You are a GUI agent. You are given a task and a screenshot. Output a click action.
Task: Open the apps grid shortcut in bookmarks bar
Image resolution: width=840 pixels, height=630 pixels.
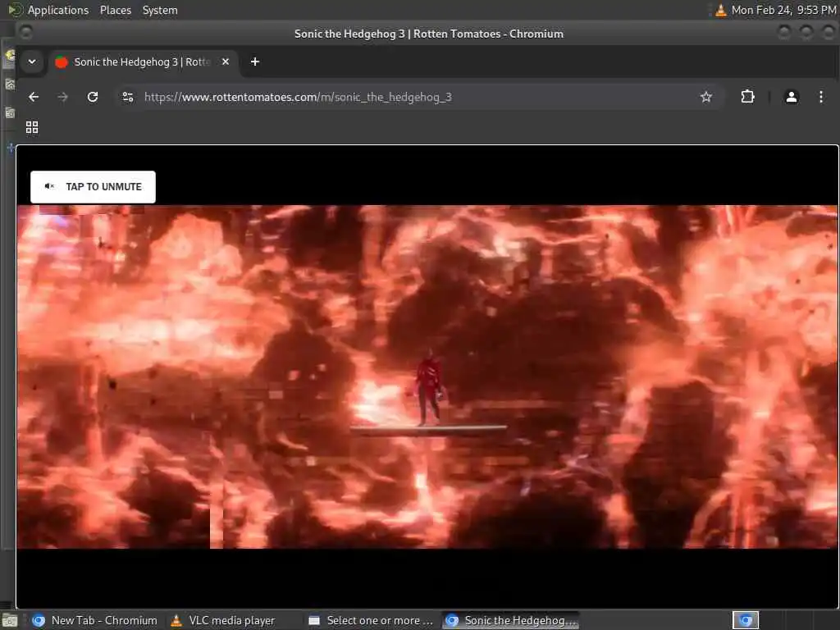point(32,127)
